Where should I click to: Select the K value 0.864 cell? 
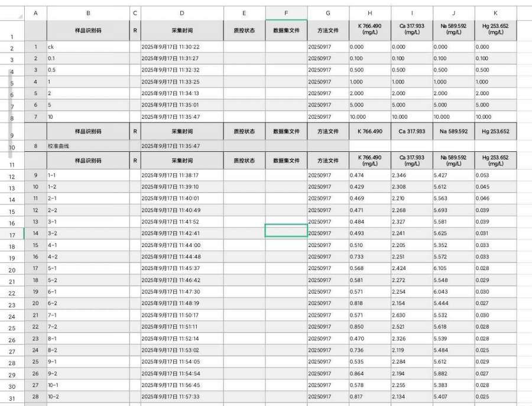(x=369, y=373)
